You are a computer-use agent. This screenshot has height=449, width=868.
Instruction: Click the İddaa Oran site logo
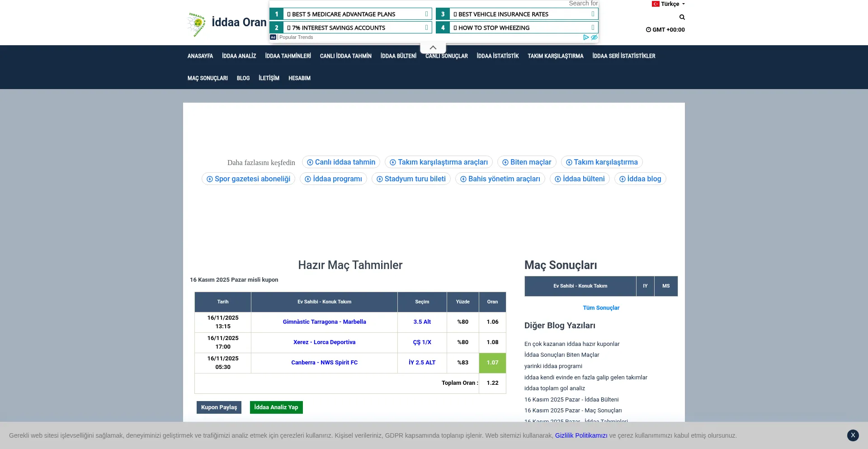coord(226,24)
